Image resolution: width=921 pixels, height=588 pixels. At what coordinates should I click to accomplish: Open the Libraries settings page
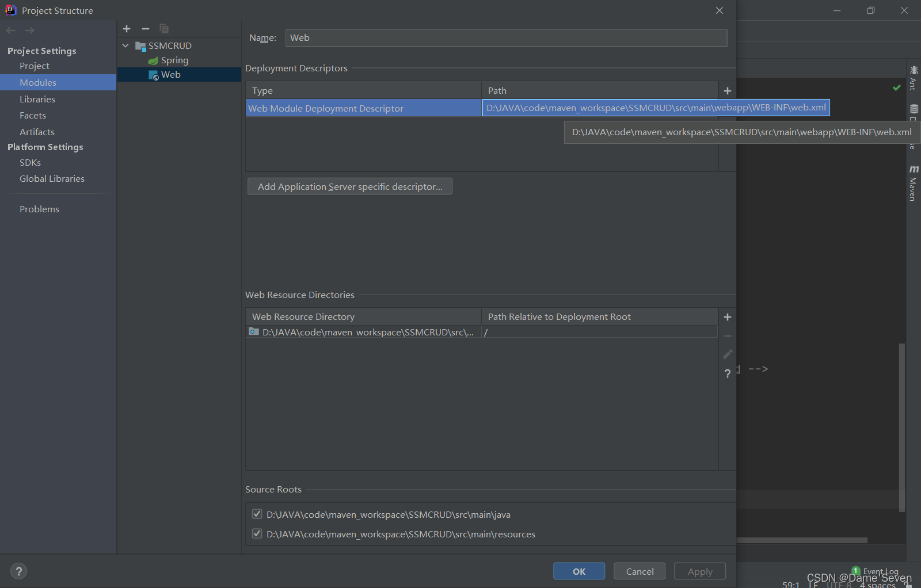(37, 99)
